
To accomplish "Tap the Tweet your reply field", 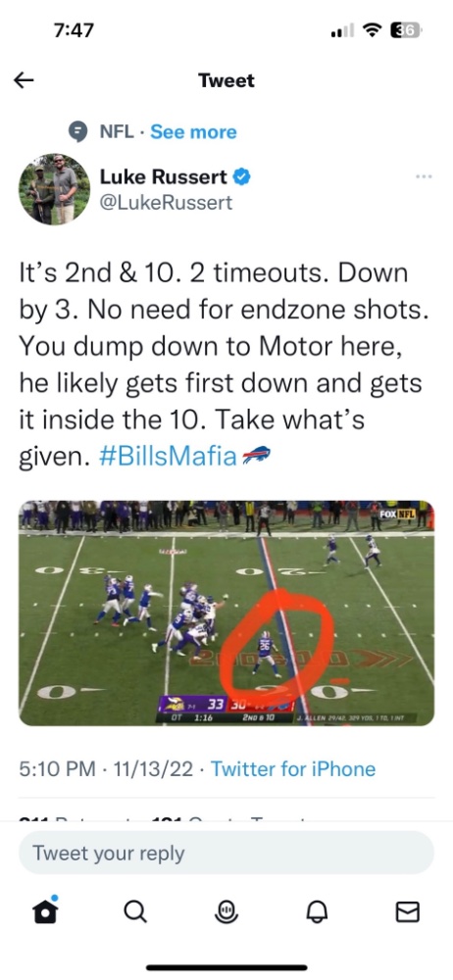I will point(226,853).
